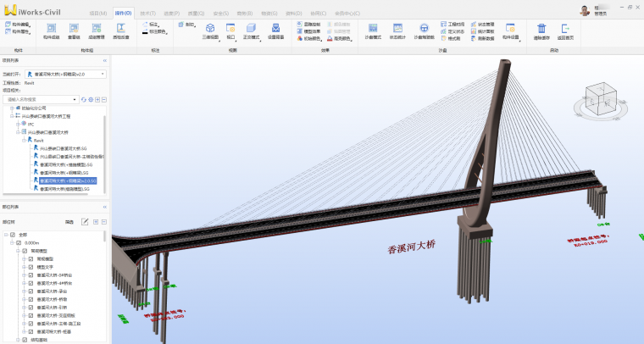The image size is (644, 344).
Task: Click the 构件成组 component grouping icon
Action: 50,33
